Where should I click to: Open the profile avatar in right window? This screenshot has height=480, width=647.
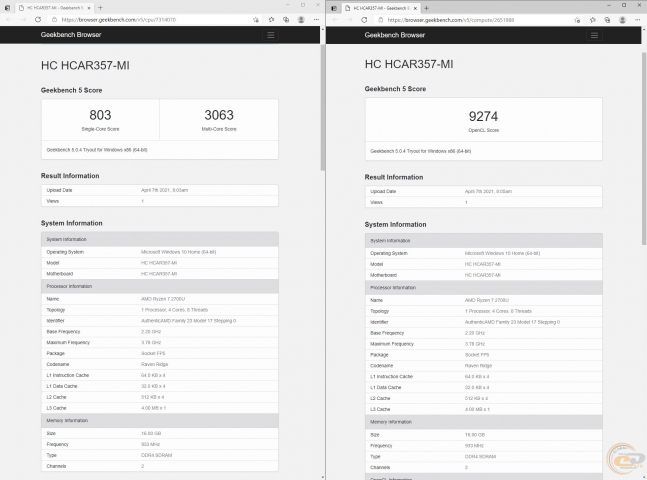[x=622, y=20]
